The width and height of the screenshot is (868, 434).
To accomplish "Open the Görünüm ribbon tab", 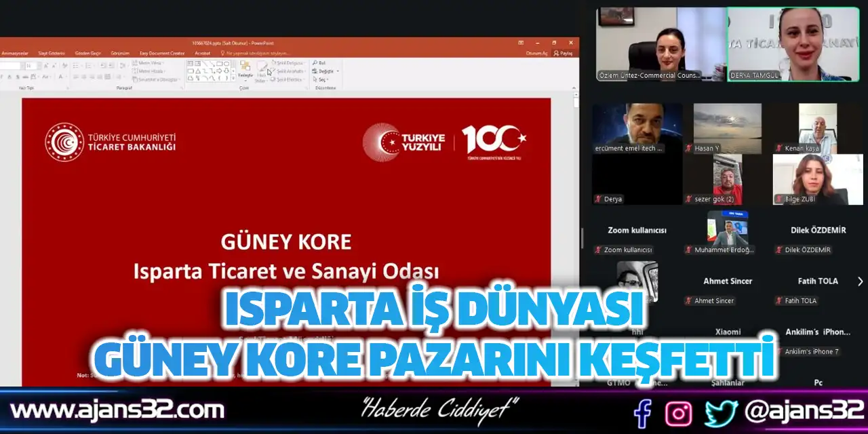I will pyautogui.click(x=120, y=53).
